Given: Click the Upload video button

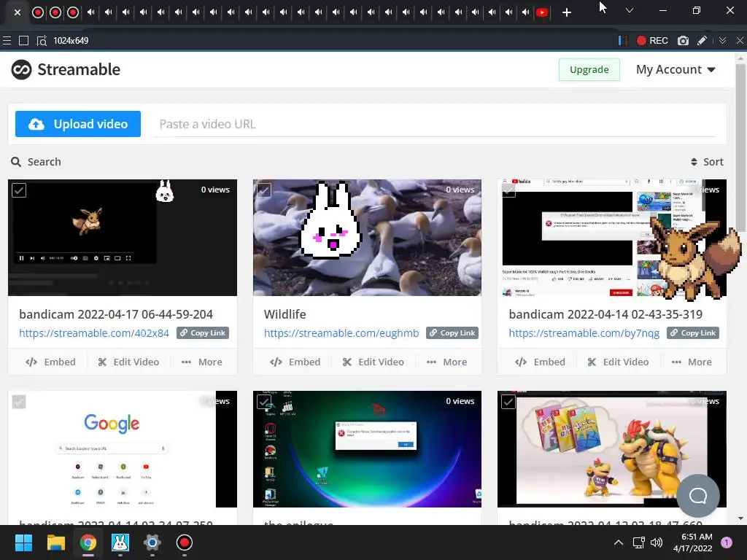Looking at the screenshot, I should point(77,124).
